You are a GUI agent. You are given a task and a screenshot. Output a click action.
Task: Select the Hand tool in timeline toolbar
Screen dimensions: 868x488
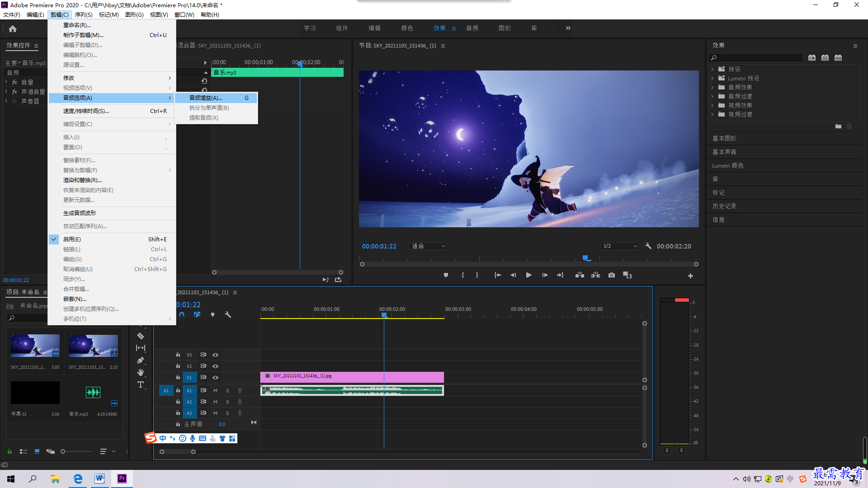pos(141,372)
